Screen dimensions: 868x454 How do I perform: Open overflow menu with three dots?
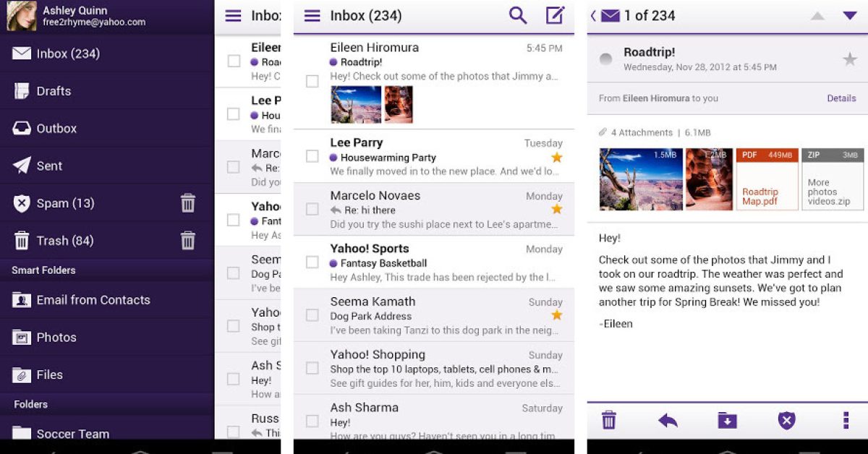[846, 420]
